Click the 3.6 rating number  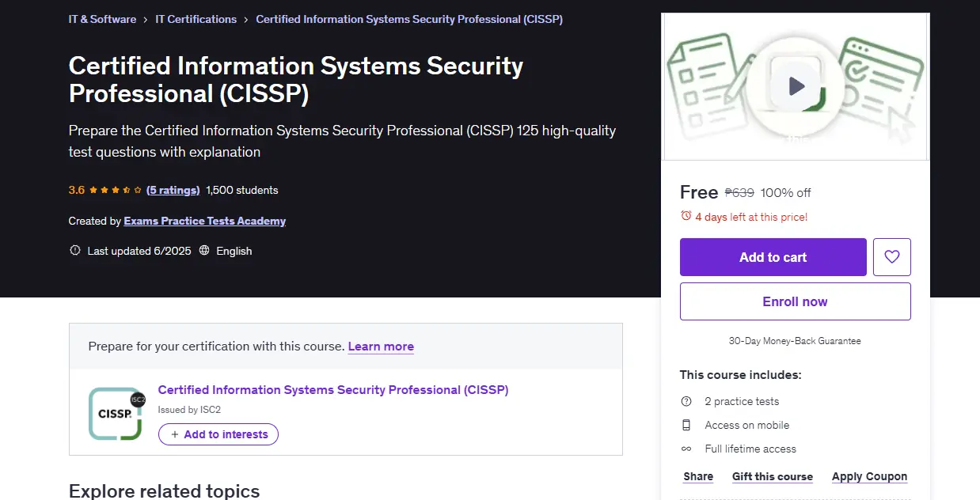point(77,190)
